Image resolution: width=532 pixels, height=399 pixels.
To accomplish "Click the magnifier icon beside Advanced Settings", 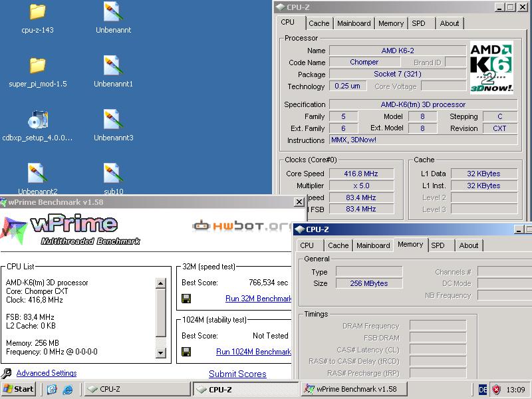I will 6,373.
